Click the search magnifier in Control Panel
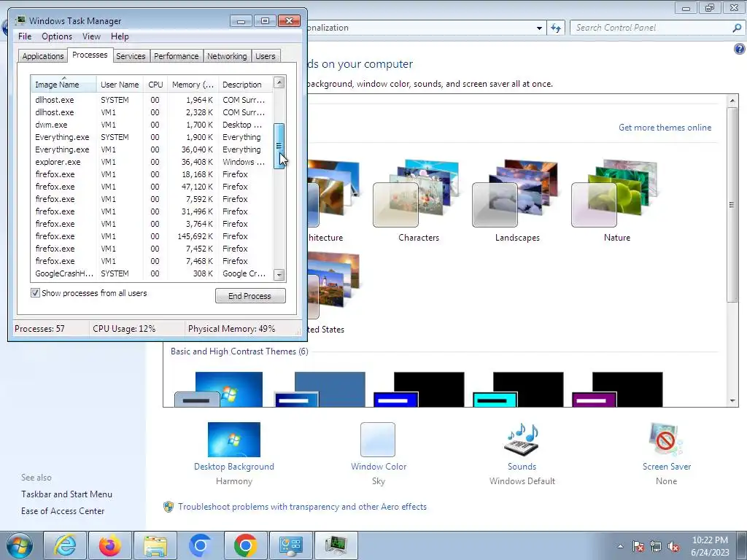747x560 pixels. click(x=737, y=28)
